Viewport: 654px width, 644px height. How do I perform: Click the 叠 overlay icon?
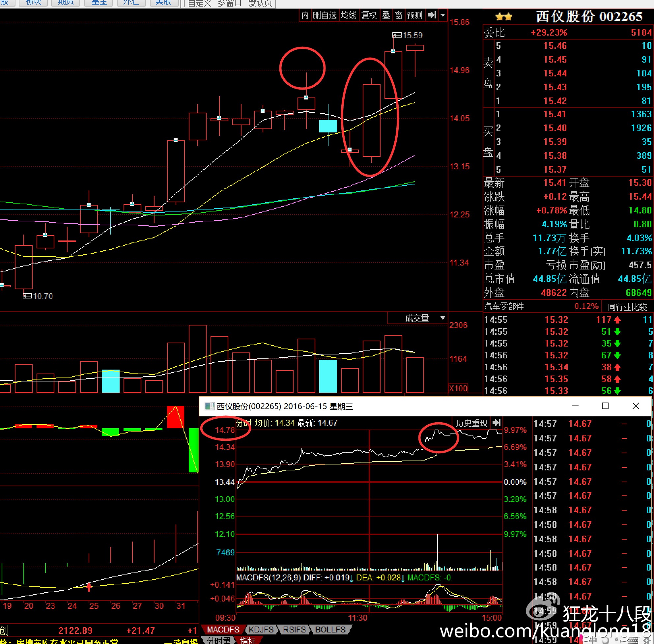pos(386,15)
